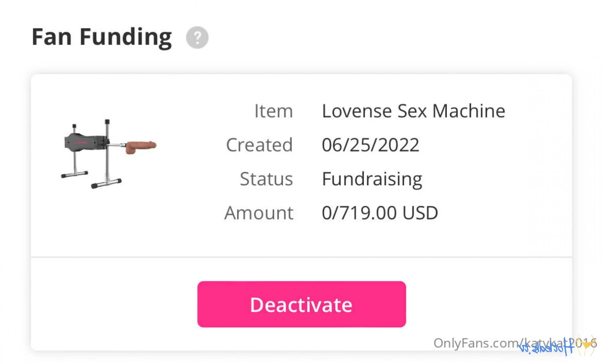Click the USD currency text
Screen dimensions: 603x364
coord(420,213)
